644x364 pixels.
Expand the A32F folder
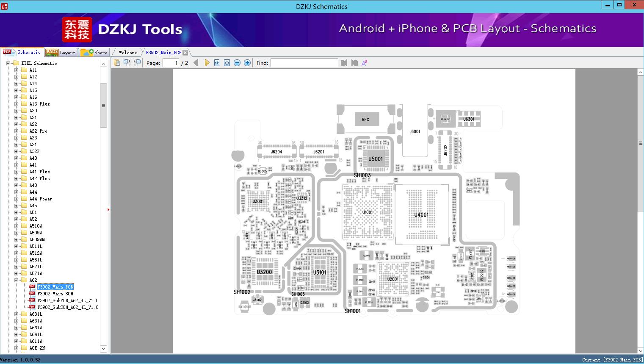(x=17, y=151)
